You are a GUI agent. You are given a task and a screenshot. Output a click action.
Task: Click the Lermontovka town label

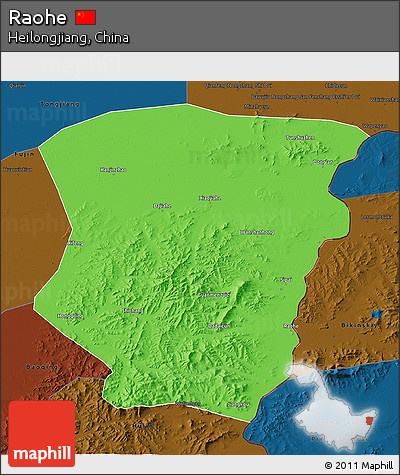(377, 217)
